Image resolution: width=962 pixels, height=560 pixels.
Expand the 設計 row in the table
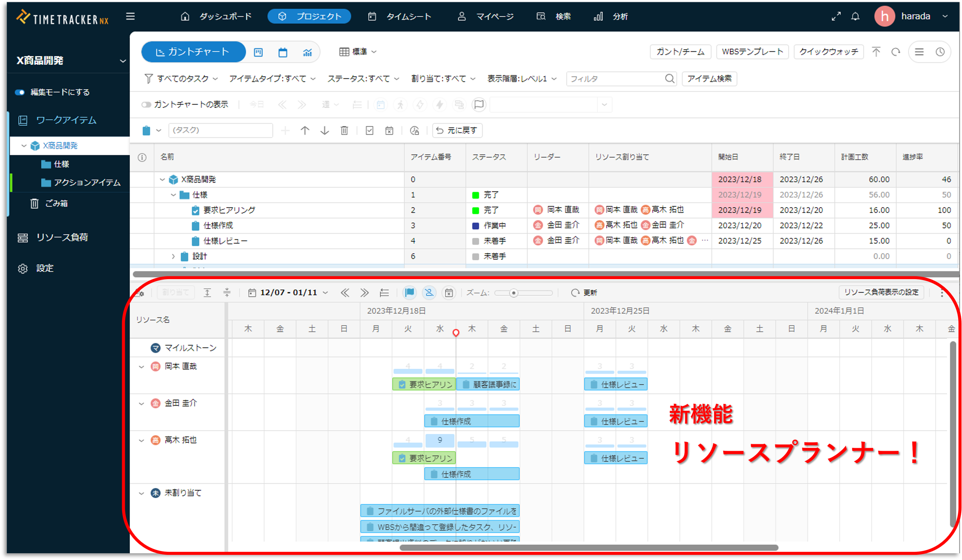173,256
